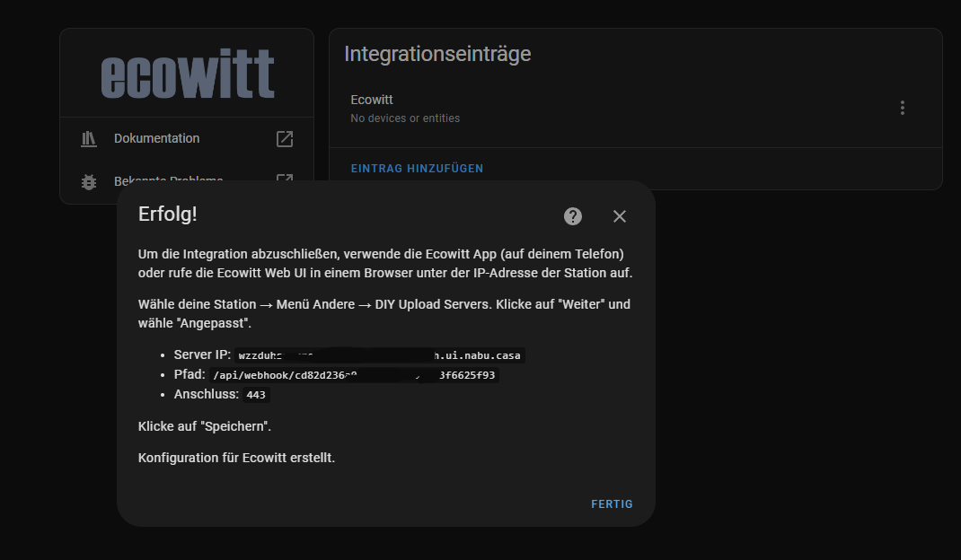Click the Integrationseinträge heading
Image resolution: width=961 pixels, height=560 pixels.
point(437,54)
